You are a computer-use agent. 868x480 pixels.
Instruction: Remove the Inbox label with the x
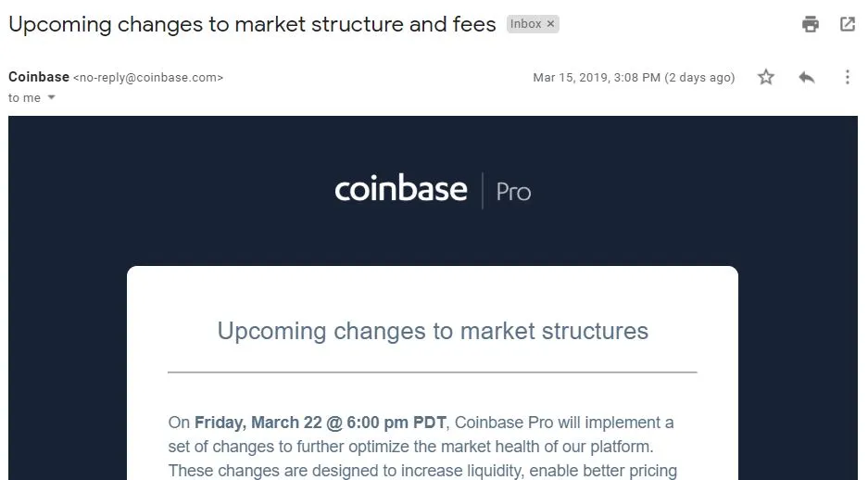coord(550,24)
